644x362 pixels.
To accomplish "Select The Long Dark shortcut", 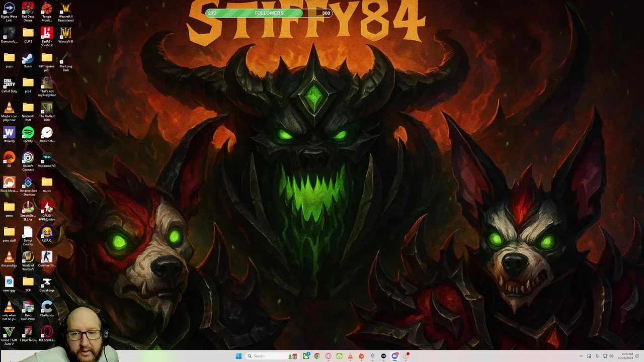I will point(65,62).
